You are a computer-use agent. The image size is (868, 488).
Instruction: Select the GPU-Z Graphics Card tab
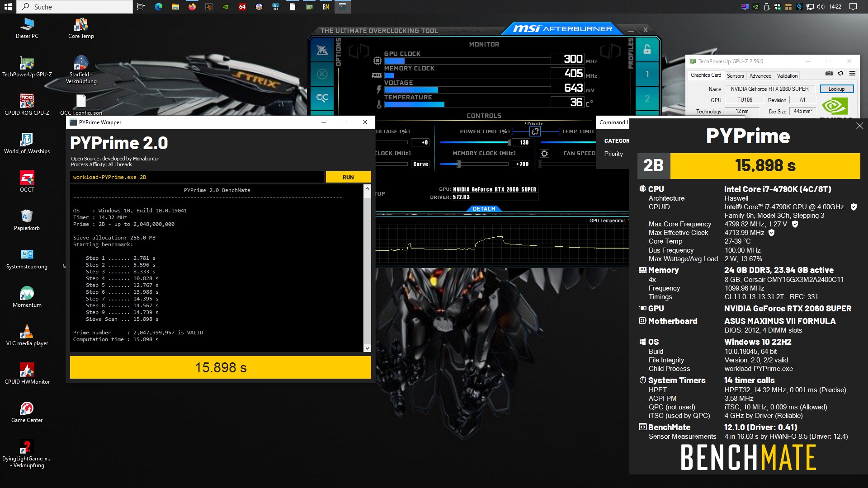pyautogui.click(x=706, y=75)
